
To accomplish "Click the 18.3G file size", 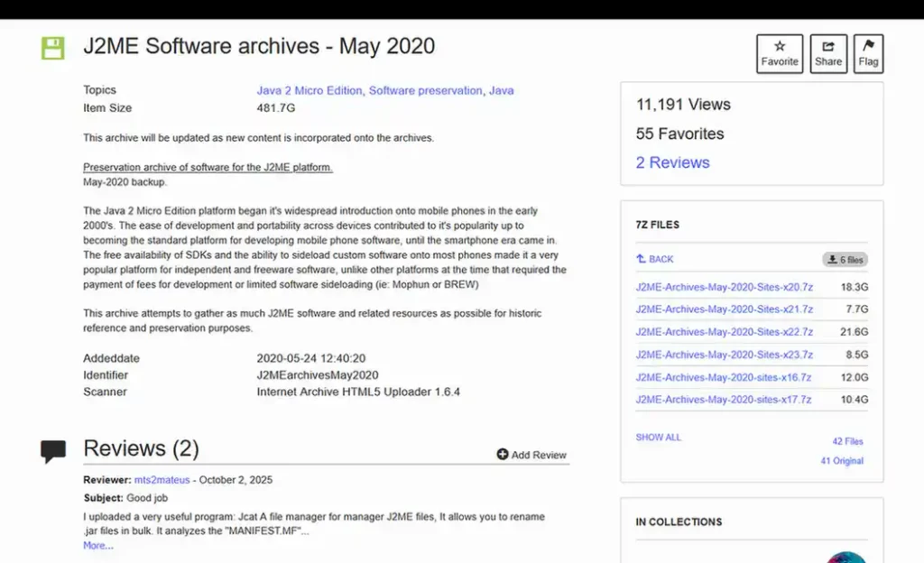I will [x=854, y=288].
